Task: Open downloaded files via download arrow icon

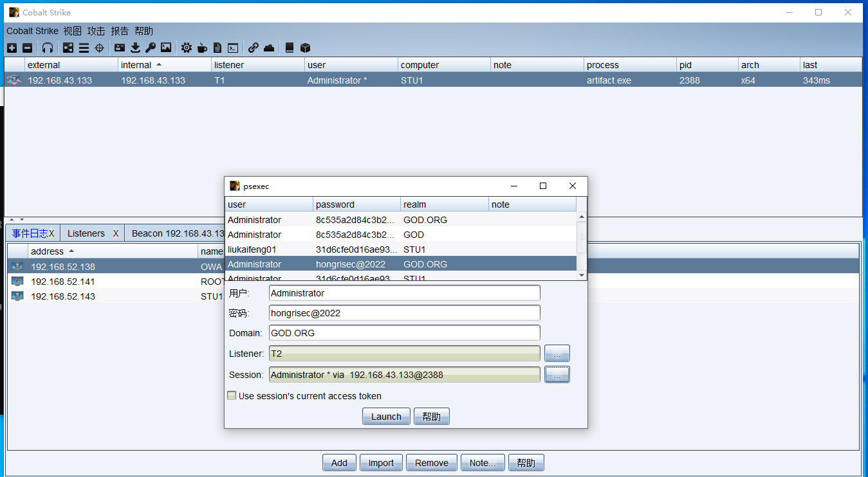Action: [x=135, y=48]
